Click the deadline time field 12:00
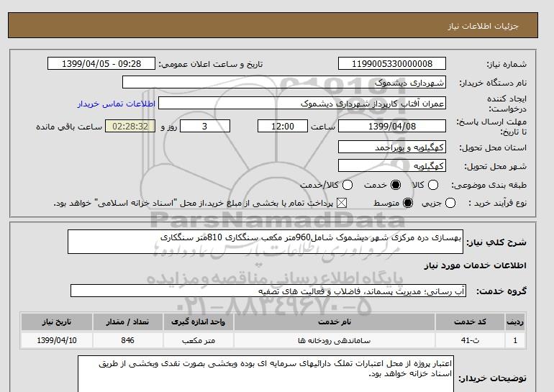The image size is (554, 392). click(x=283, y=127)
